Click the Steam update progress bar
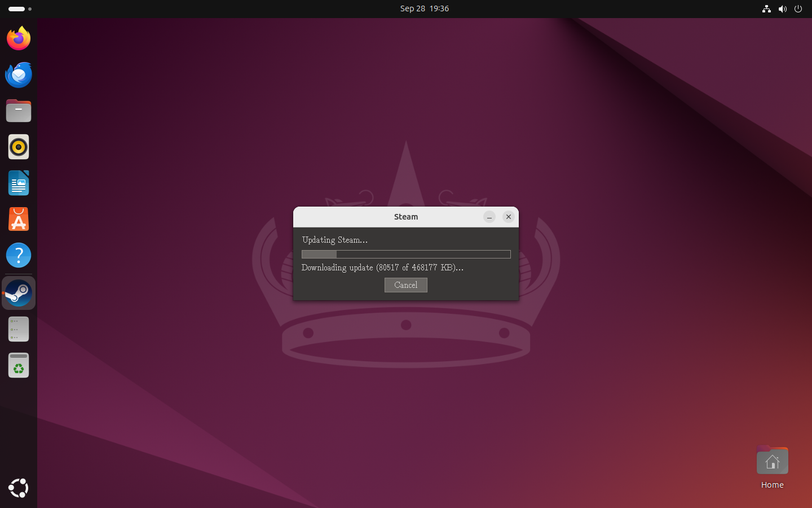812x508 pixels. pos(405,255)
